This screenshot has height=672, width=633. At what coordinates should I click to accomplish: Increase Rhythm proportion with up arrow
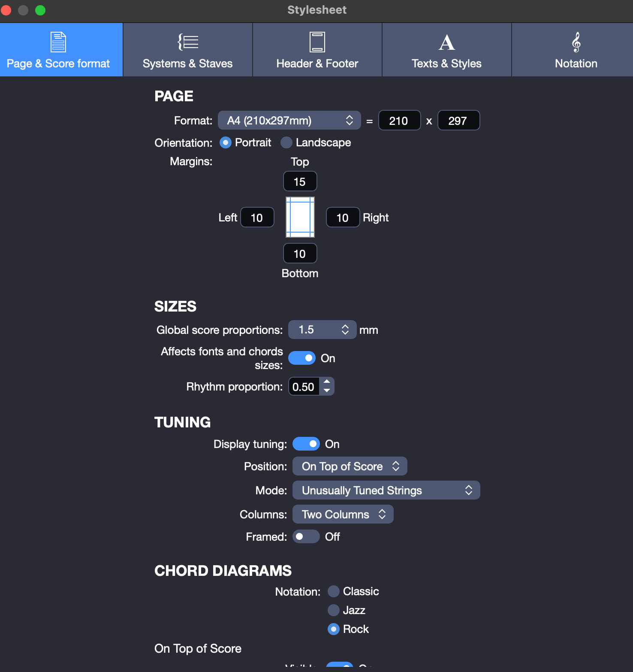327,381
